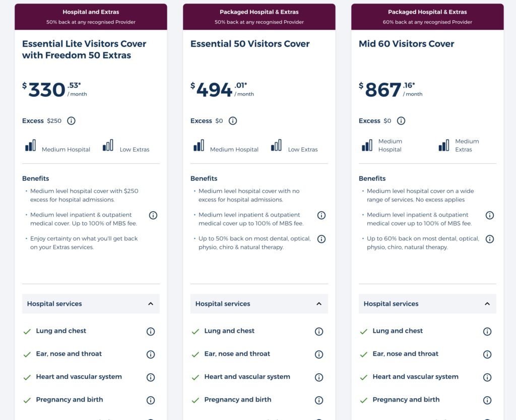Collapse Hospital services in Essential Lite plan
This screenshot has height=420, width=516.
[x=150, y=304]
